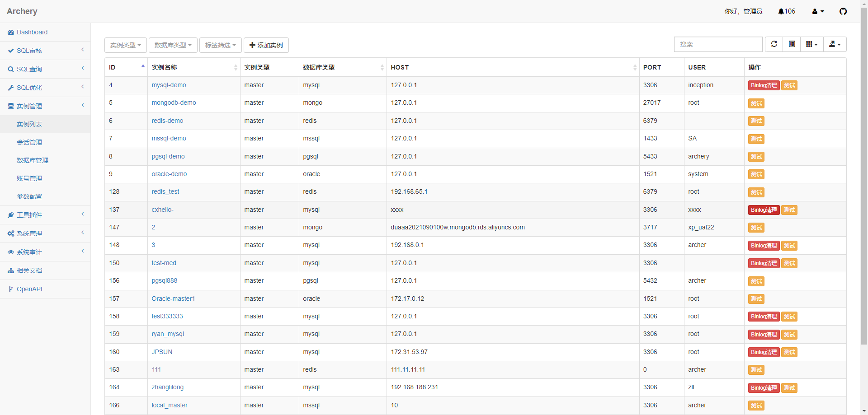Click 测试 button for mongodb-demo row
Image resolution: width=868 pixels, height=415 pixels.
coord(756,103)
